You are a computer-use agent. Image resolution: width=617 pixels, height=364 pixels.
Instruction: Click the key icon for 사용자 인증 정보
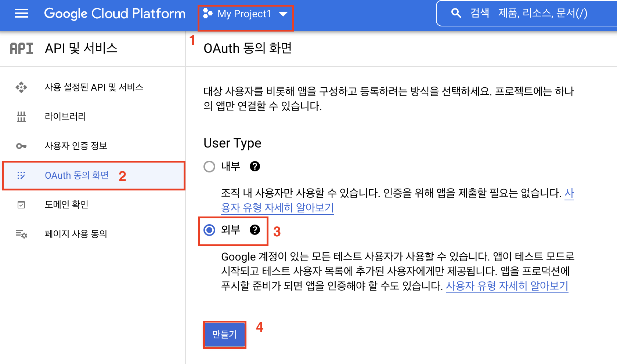[x=21, y=146]
